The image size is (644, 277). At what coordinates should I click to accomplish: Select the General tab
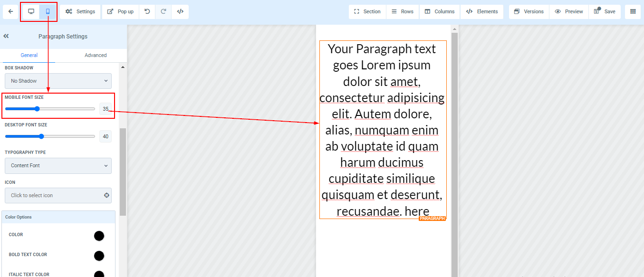(29, 55)
